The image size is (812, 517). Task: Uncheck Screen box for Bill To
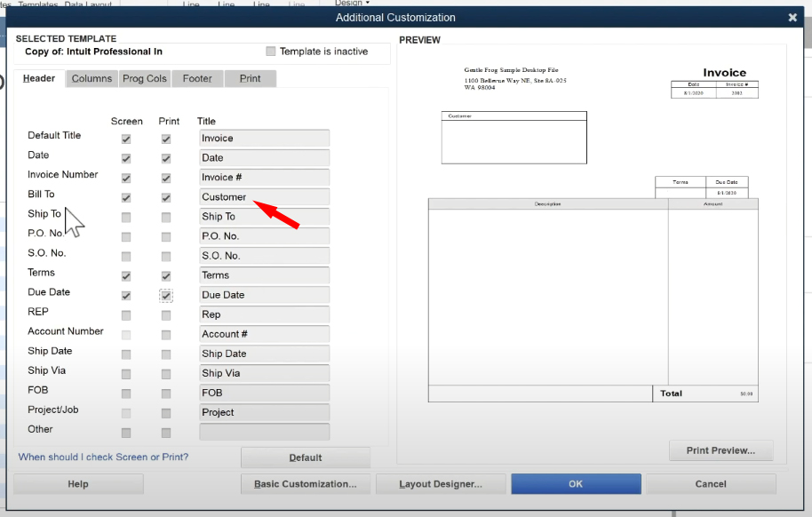click(x=126, y=198)
